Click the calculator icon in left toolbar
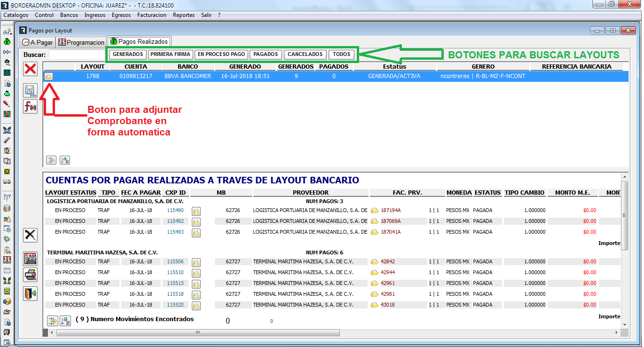This screenshot has height=347, width=644. [7, 73]
